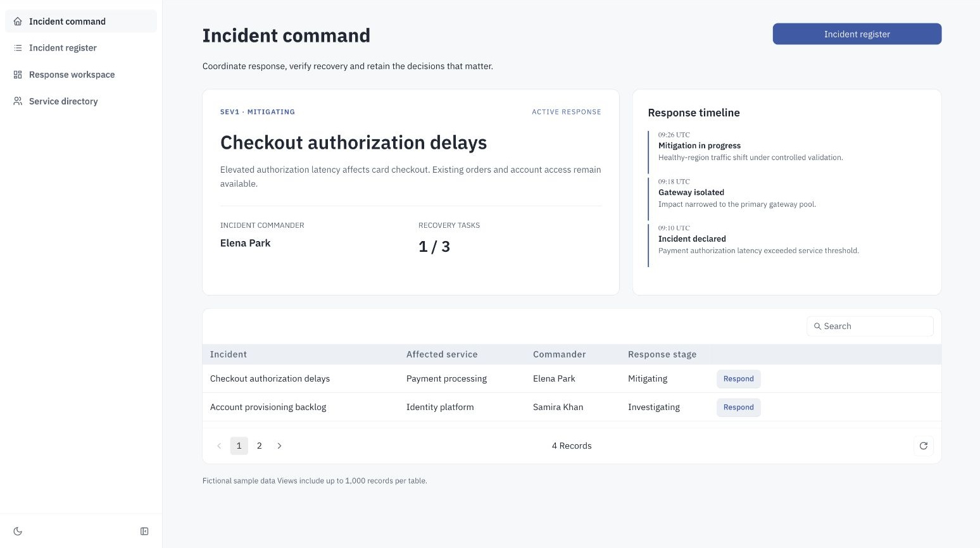Click the home icon beside Incident command
The height and width of the screenshot is (548, 980).
[18, 22]
